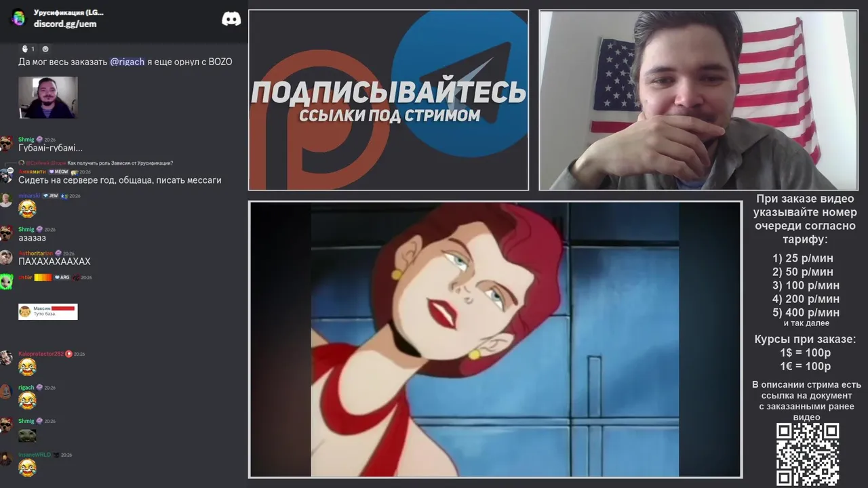Viewport: 868px width, 488px height.
Task: Click tariff line 2) 50 р/мин
Action: (803, 272)
